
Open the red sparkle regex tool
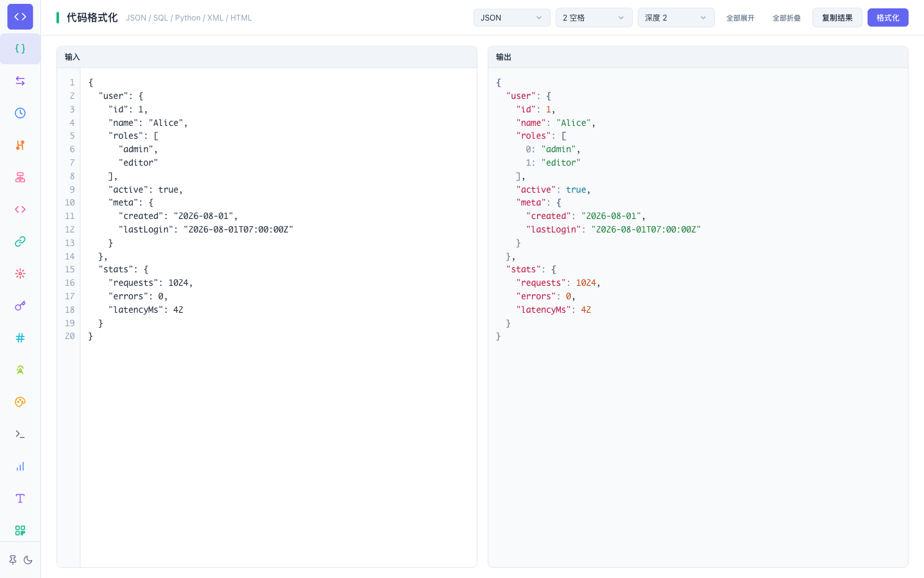point(20,274)
